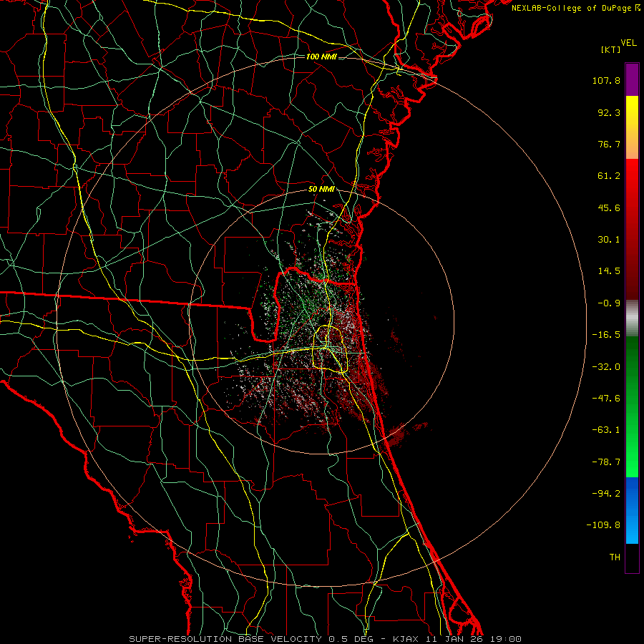
Task: Click the 76.7 legend value
Action: coord(609,144)
